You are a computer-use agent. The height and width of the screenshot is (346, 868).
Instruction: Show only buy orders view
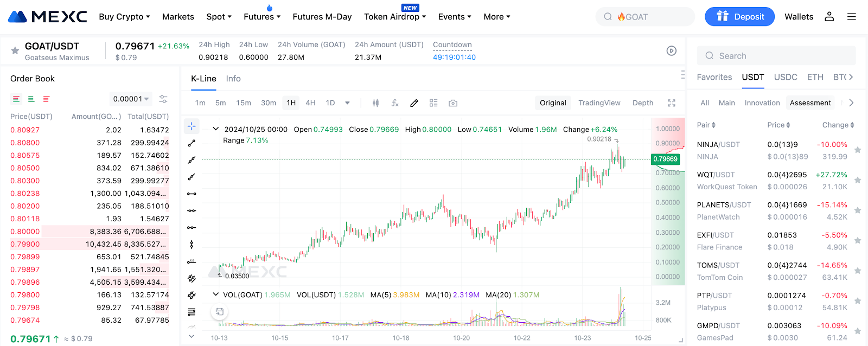pyautogui.click(x=31, y=99)
